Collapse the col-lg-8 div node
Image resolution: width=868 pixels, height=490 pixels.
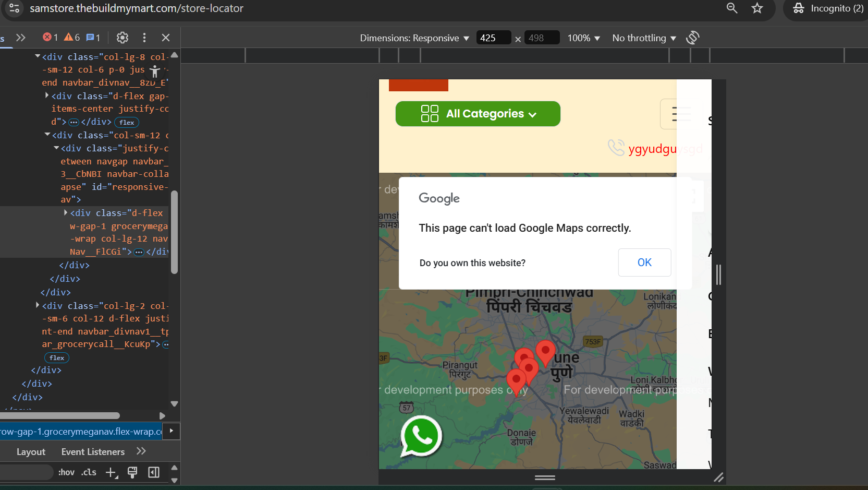[x=38, y=56]
